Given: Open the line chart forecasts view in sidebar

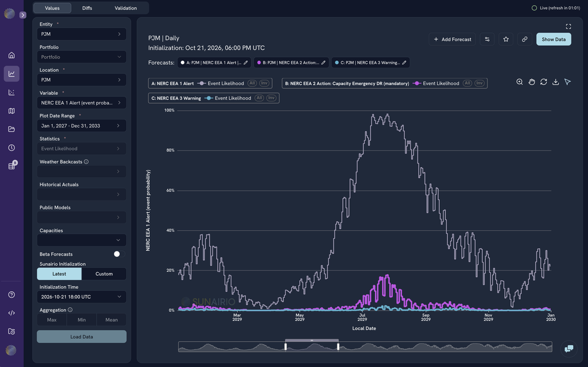Looking at the screenshot, I should pos(11,74).
